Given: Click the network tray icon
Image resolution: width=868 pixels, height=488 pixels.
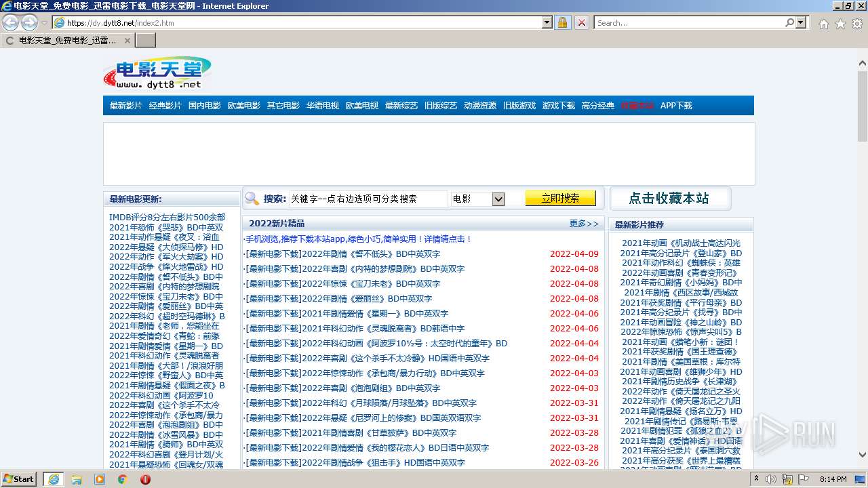Looking at the screenshot, I should click(787, 479).
